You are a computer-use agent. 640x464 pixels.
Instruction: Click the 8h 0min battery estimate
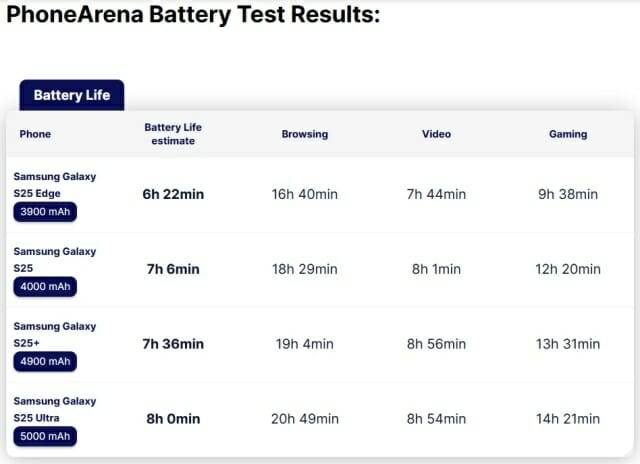coord(173,419)
